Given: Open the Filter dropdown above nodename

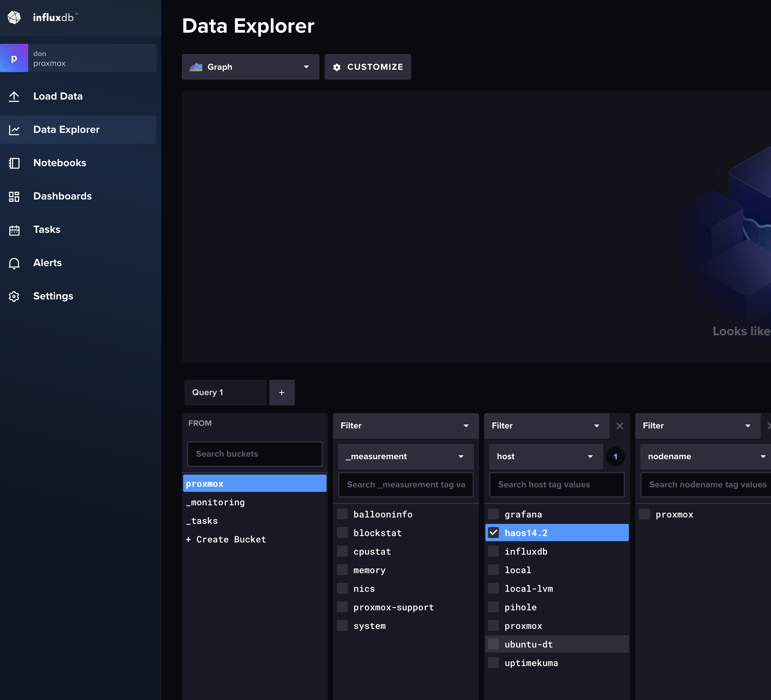Looking at the screenshot, I should 698,426.
